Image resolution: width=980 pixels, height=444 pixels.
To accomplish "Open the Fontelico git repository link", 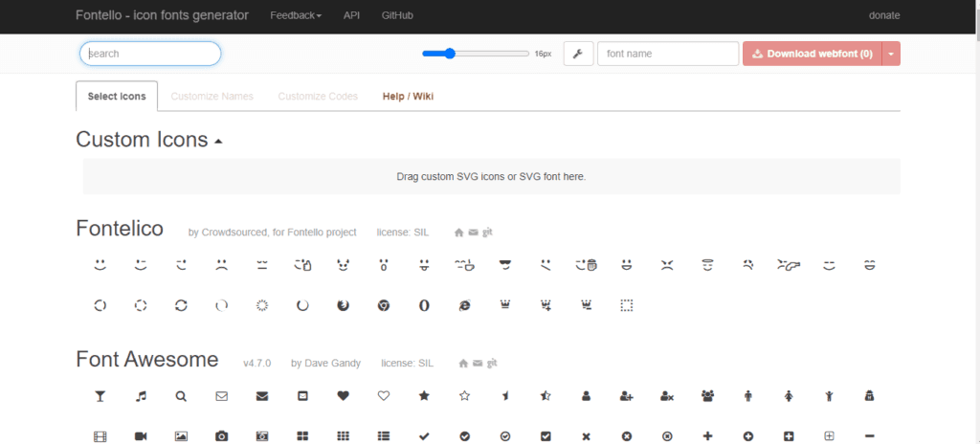I will point(487,232).
